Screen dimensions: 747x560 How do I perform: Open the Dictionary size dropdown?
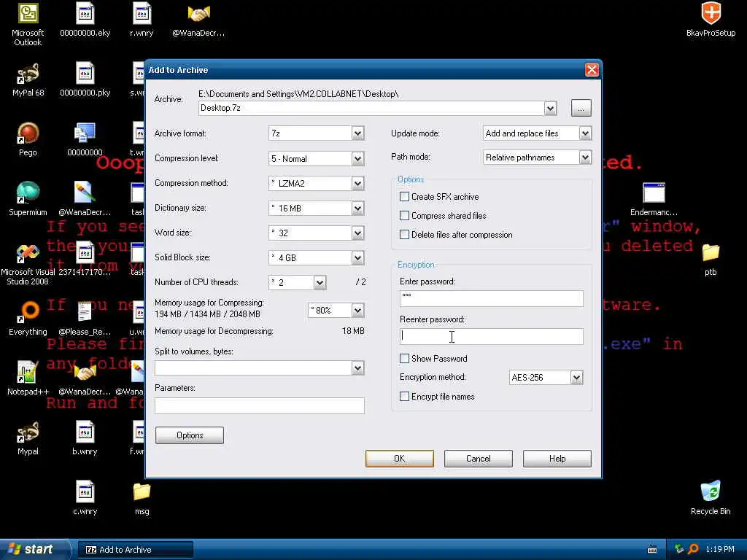(357, 208)
